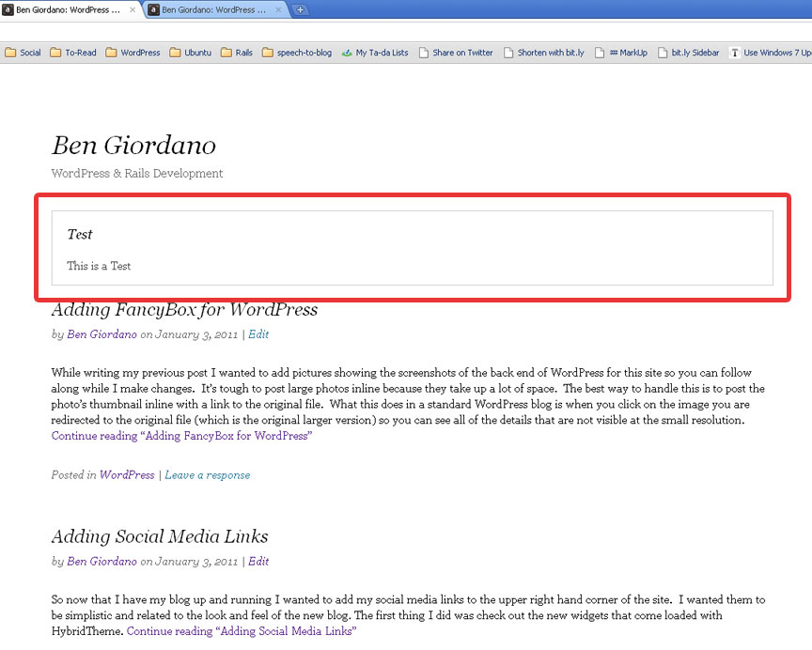Expand the Ubuntu bookmarks folder
The image size is (812, 650).
pos(191,53)
